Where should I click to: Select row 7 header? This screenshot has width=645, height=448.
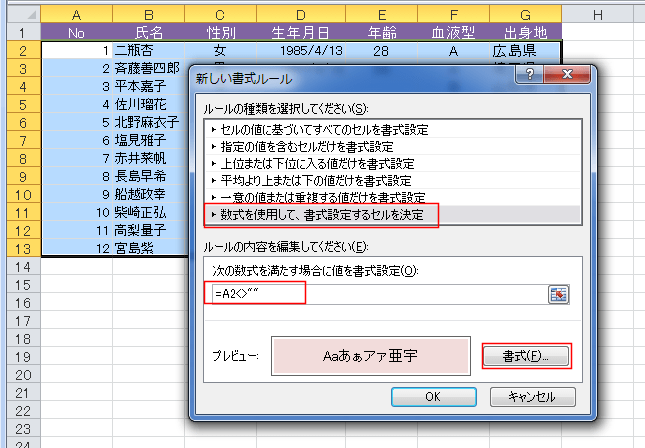pyautogui.click(x=24, y=141)
